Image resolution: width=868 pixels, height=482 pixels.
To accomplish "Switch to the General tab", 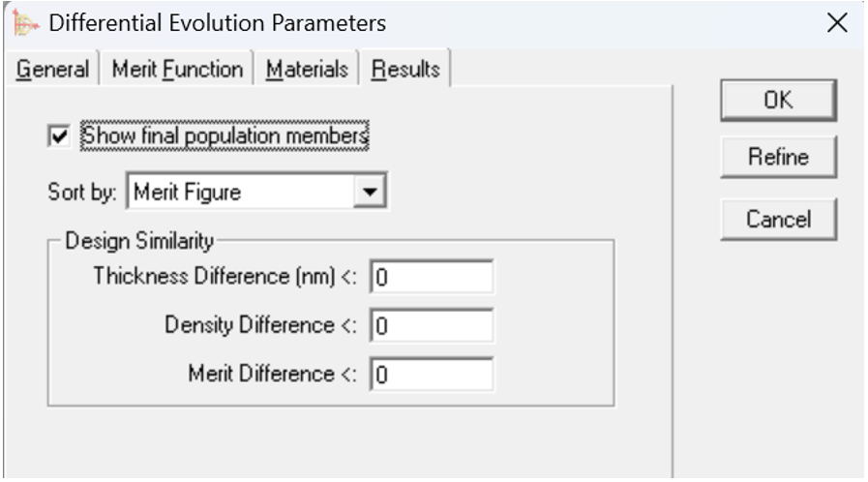I will point(52,70).
